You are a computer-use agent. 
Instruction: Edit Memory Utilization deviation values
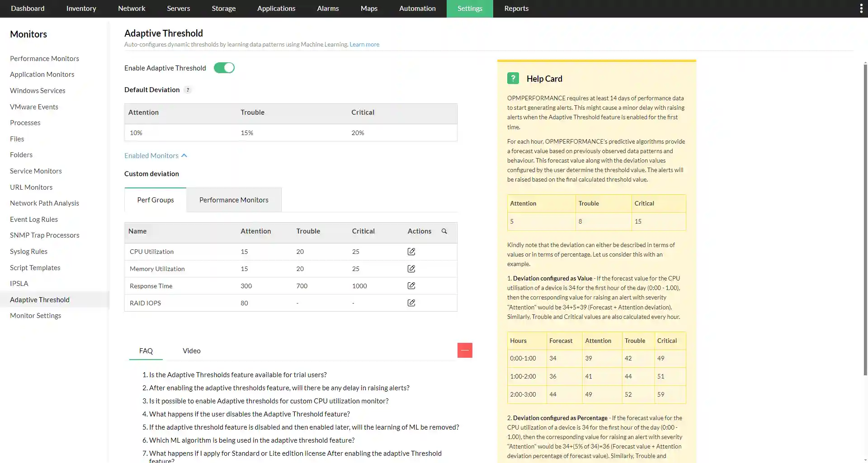pyautogui.click(x=411, y=268)
